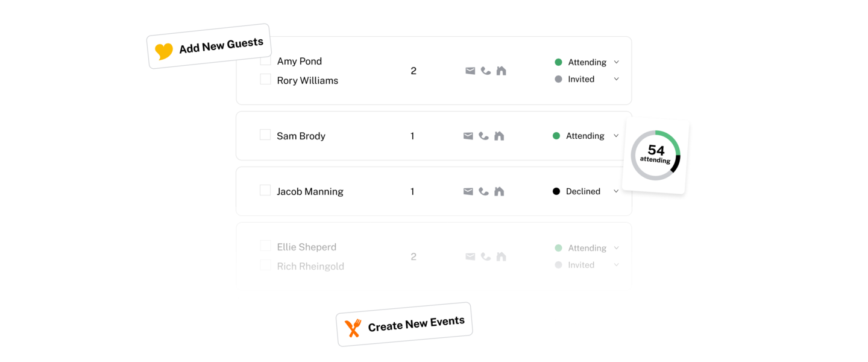Image resolution: width=868 pixels, height=362 pixels.
Task: Click the 54 attending progress ring
Action: tap(655, 155)
